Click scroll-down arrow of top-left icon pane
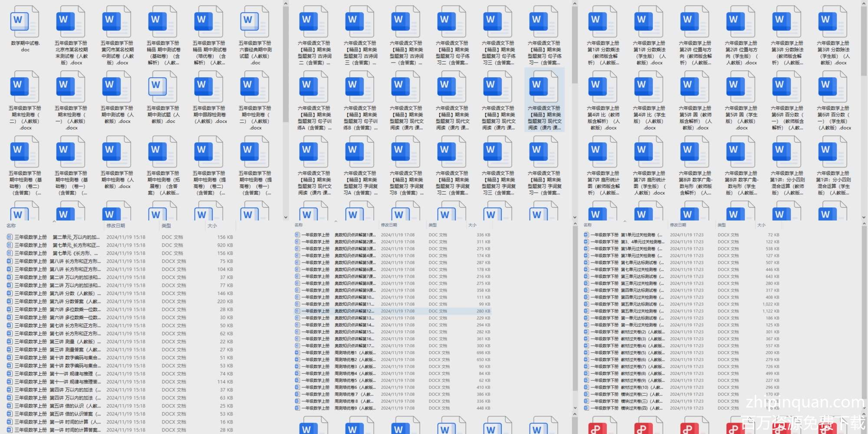Viewport: 868px width, 434px height. [x=286, y=217]
